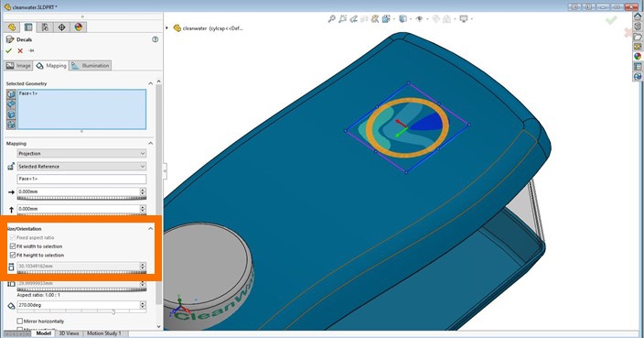
Task: Uncheck Fit height to selection
Action: (x=13, y=255)
